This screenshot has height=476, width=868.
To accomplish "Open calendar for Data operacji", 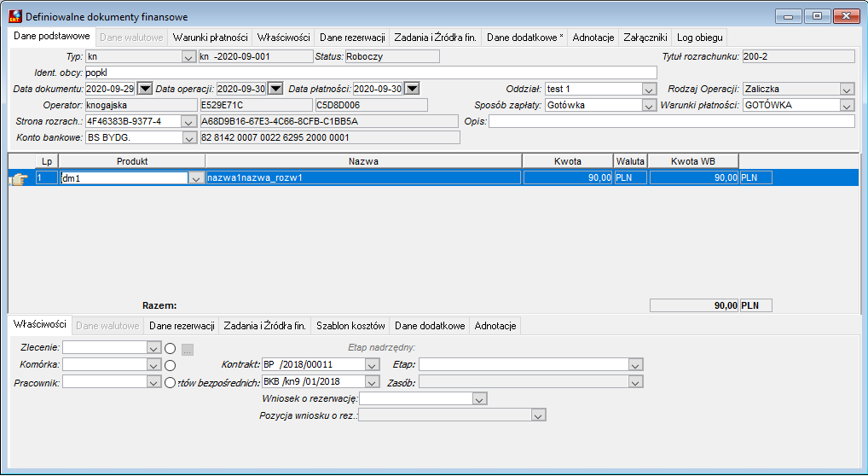I will tap(275, 89).
